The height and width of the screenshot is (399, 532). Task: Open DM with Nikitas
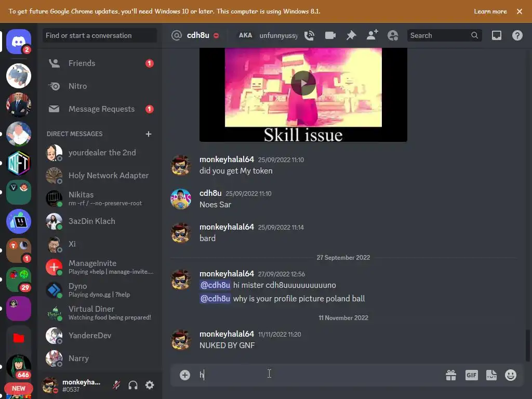point(100,198)
